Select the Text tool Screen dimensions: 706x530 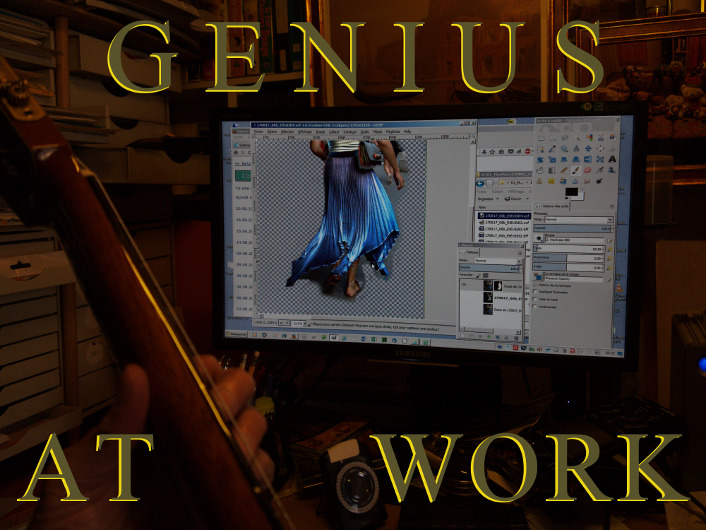[612, 159]
